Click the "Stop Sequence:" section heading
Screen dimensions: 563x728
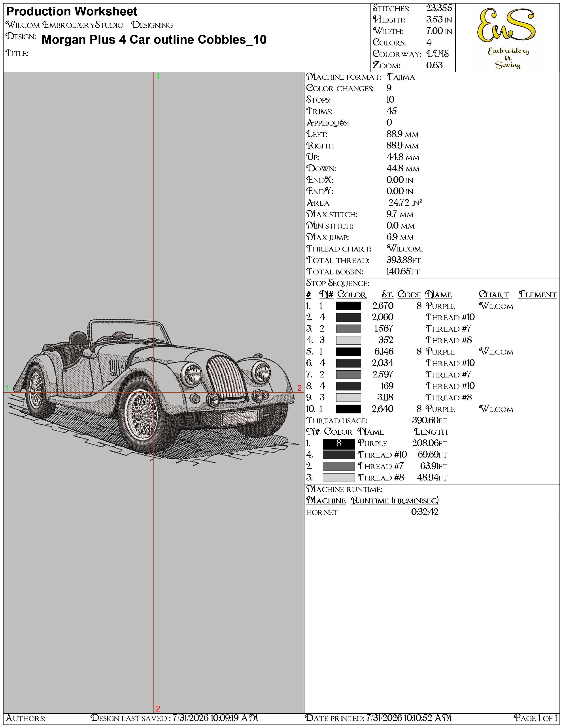[x=338, y=283]
